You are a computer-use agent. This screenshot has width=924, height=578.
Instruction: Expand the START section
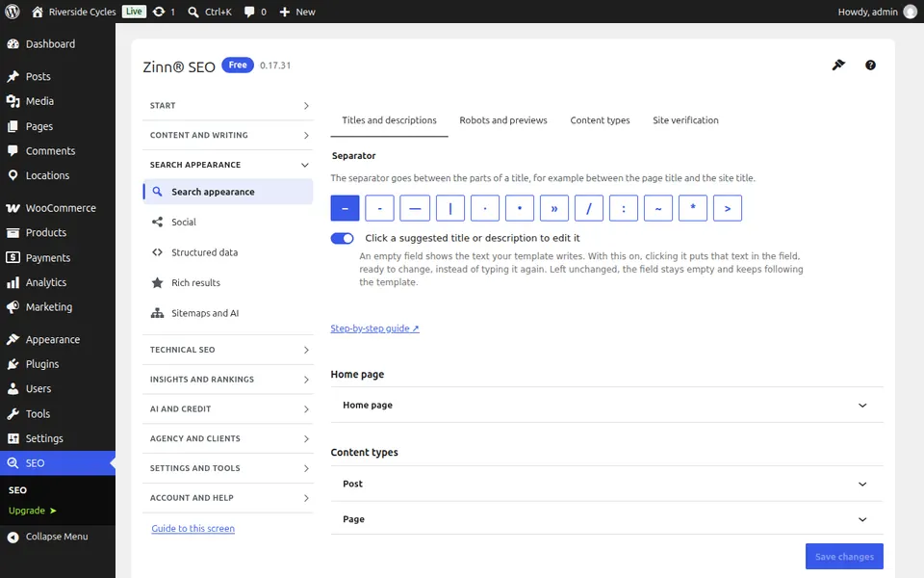[x=228, y=106]
